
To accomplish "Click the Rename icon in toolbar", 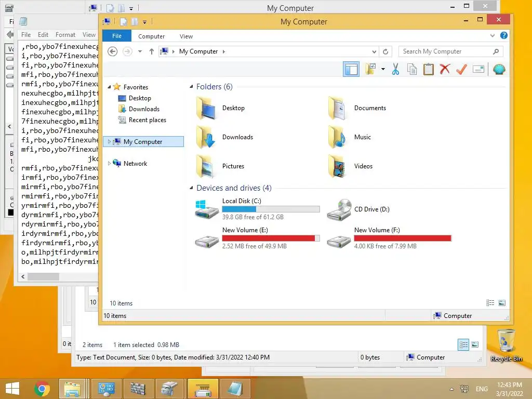I will tap(478, 69).
